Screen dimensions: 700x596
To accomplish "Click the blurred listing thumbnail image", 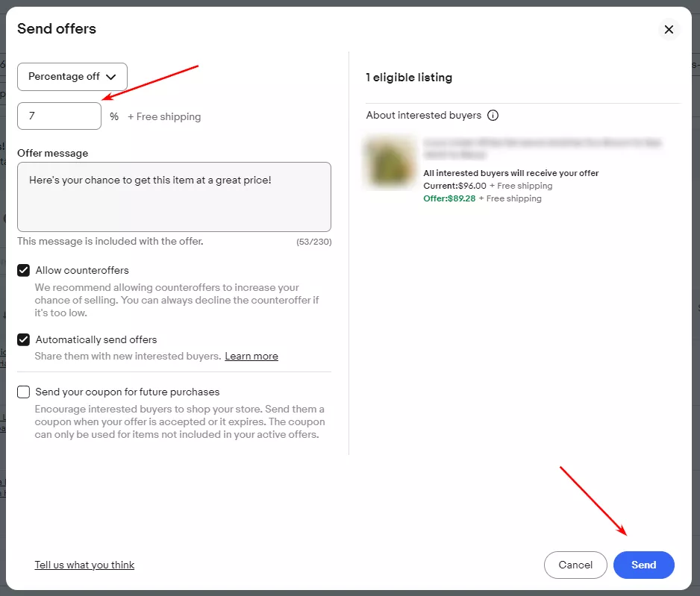I will [390, 163].
